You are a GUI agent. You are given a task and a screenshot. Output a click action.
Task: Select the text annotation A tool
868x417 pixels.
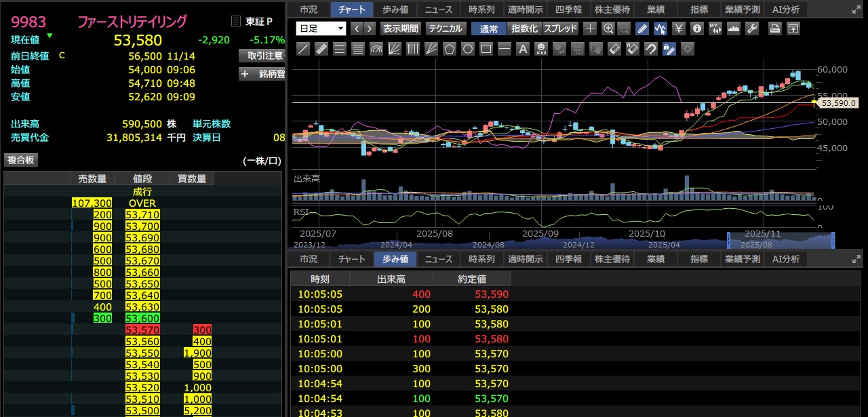point(523,49)
